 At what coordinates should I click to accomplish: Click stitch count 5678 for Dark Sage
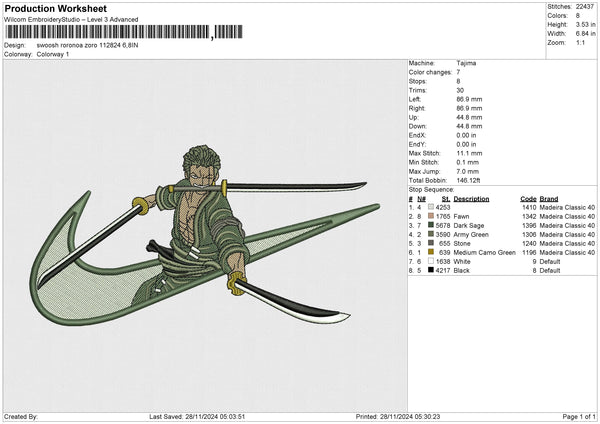[443, 225]
